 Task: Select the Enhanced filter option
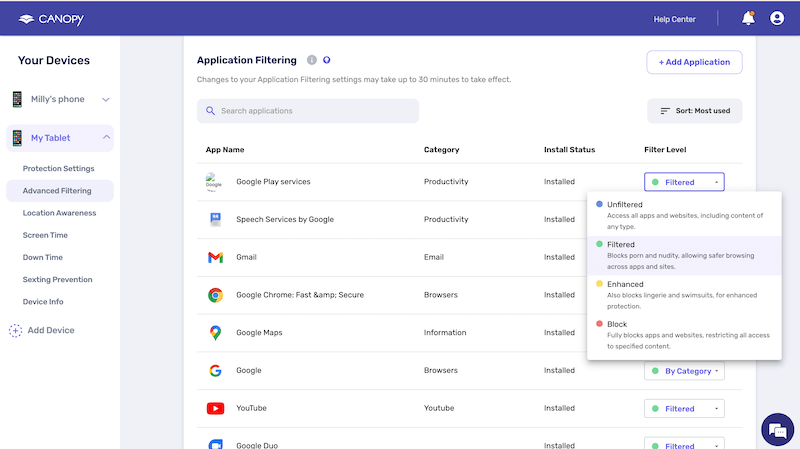(684, 295)
